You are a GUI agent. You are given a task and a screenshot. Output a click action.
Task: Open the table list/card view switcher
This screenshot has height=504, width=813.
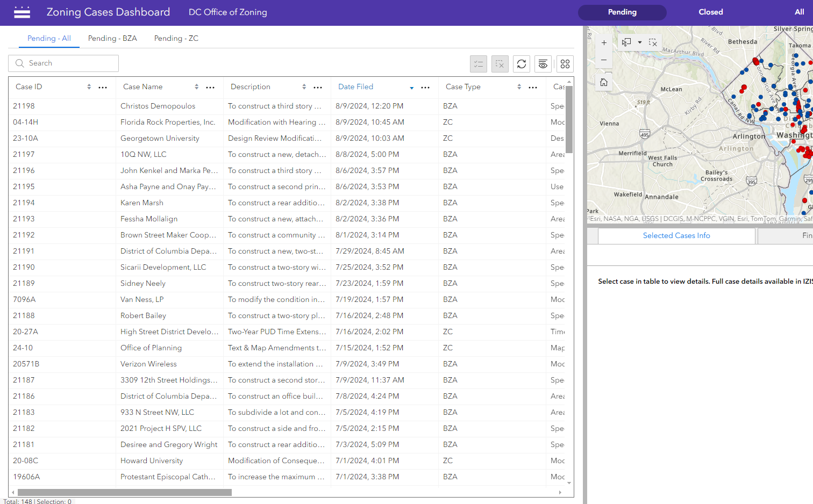pos(565,64)
